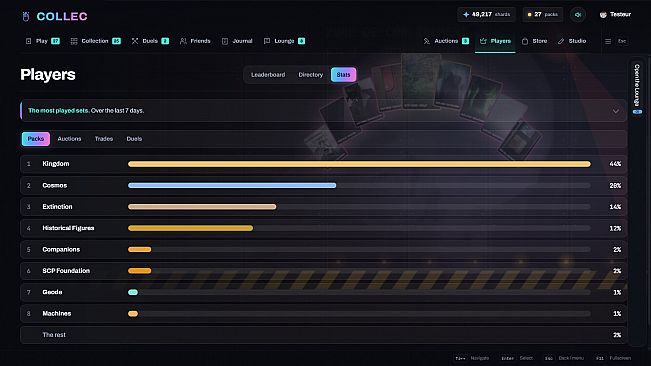Switch to the Leaderboard view

[x=268, y=75]
